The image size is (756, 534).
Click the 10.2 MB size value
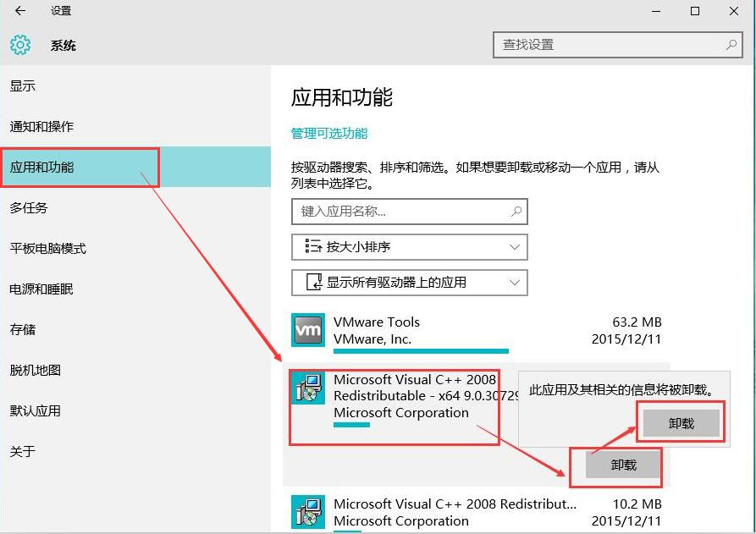pyautogui.click(x=637, y=504)
